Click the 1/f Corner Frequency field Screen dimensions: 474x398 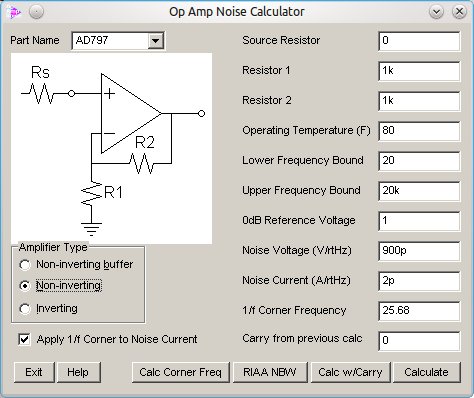pos(419,311)
